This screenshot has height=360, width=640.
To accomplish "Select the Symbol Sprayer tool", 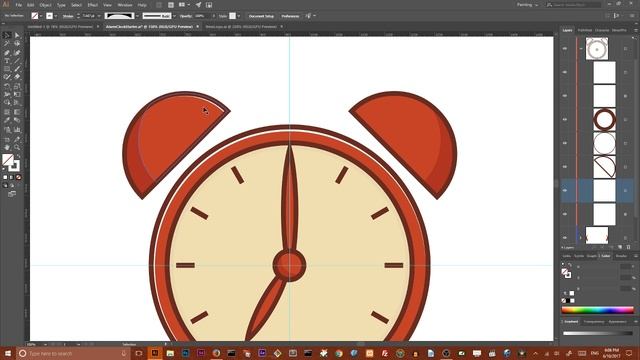I will tap(7, 130).
